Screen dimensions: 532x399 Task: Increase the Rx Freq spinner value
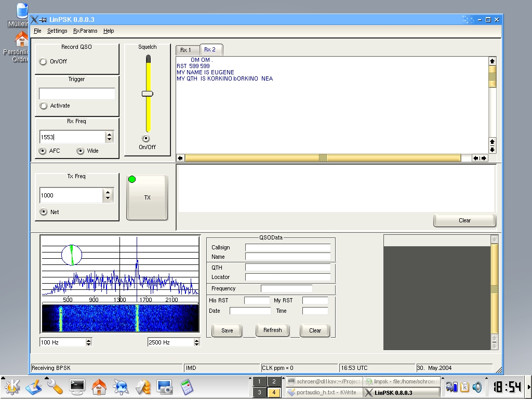click(109, 135)
